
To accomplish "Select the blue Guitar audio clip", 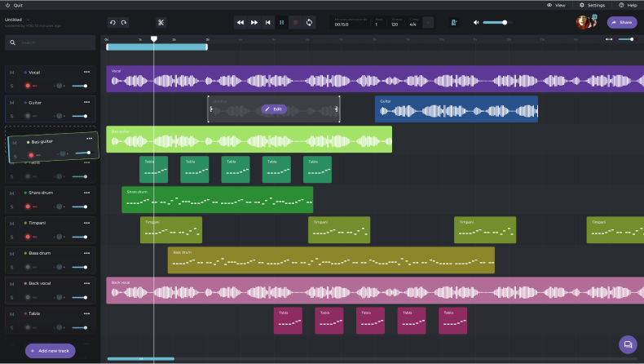I will 457,109.
